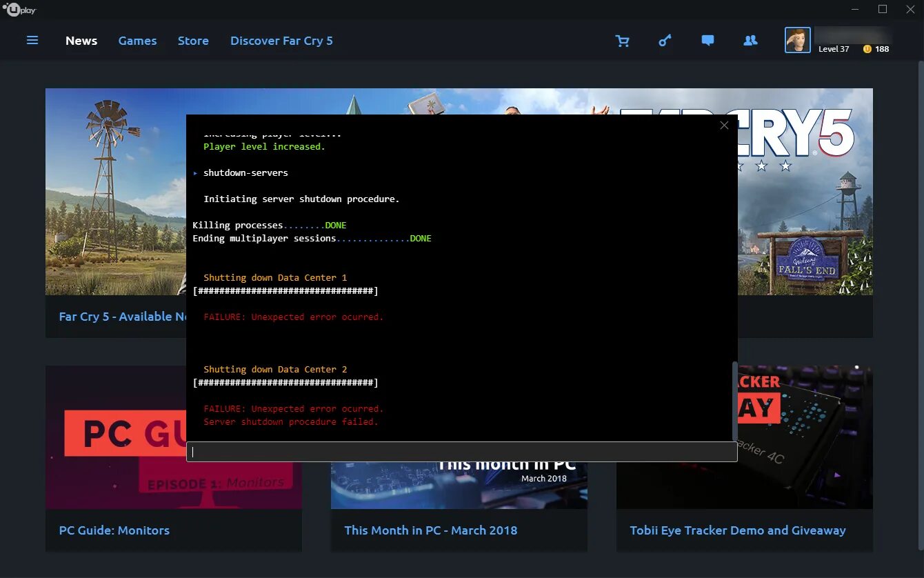Click 'Killing processes' DONE line

(270, 226)
